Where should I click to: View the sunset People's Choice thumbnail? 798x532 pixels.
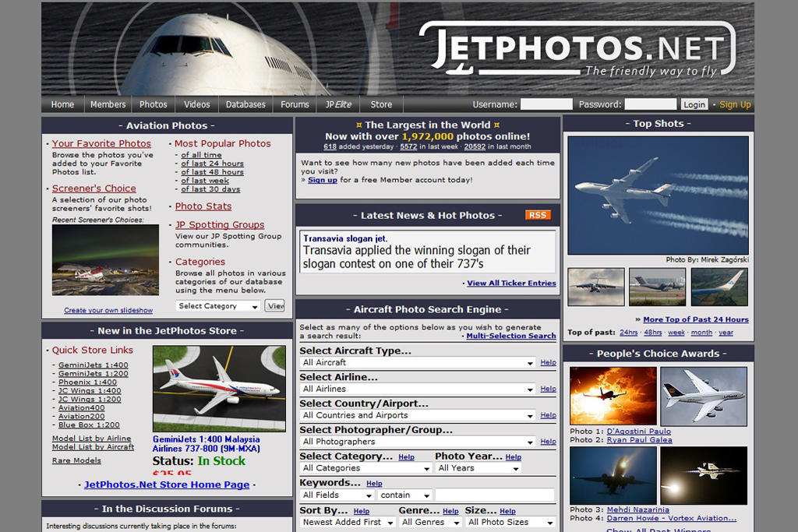pos(613,396)
